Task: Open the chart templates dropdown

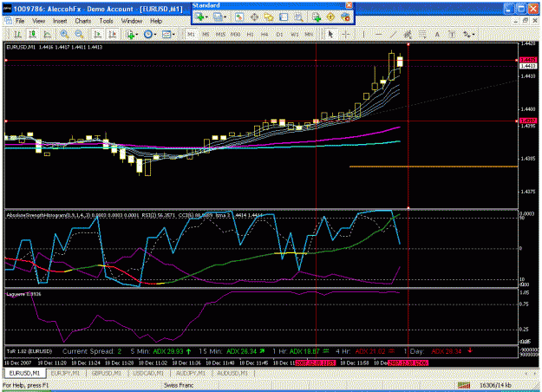Action: tap(168, 34)
